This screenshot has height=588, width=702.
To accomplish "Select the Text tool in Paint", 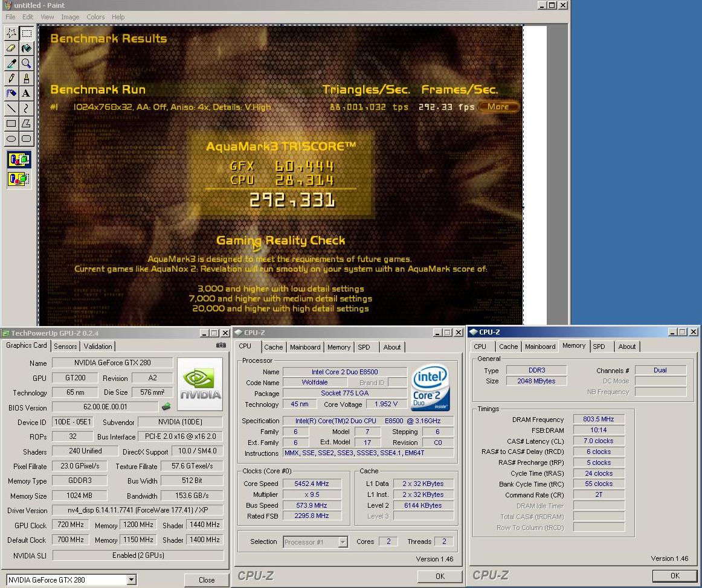I will tap(27, 94).
